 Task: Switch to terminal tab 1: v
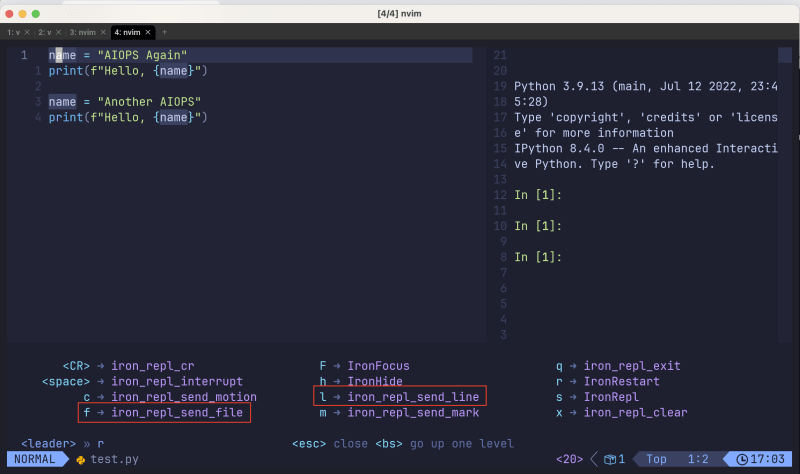(13, 32)
